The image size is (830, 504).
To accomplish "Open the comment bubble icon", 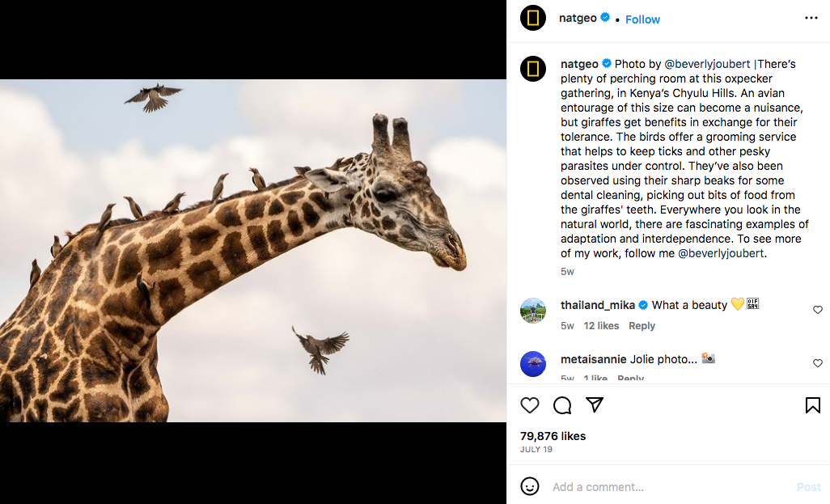I will tap(562, 405).
